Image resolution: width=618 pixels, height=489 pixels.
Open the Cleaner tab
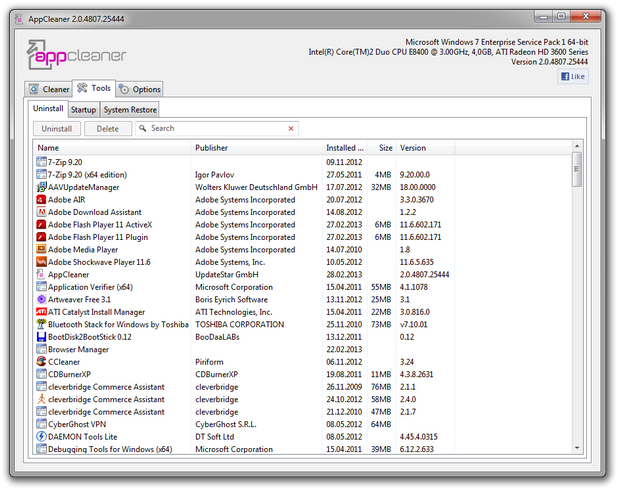[x=49, y=89]
